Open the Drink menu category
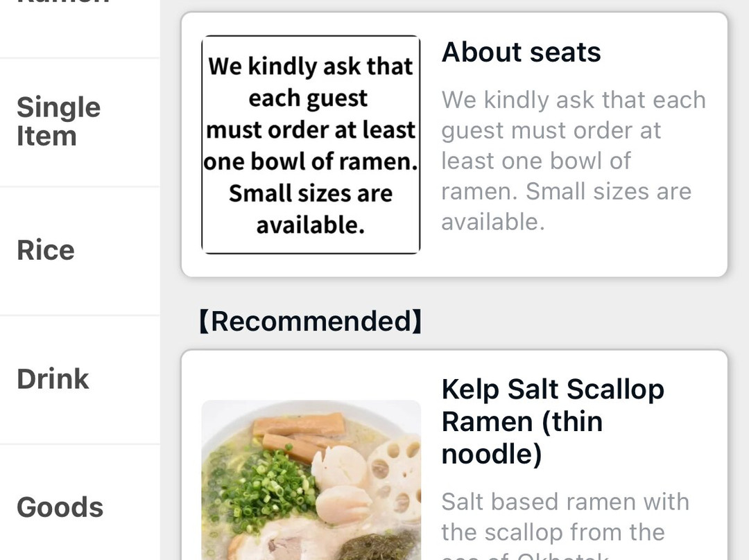749x560 pixels. tap(53, 379)
